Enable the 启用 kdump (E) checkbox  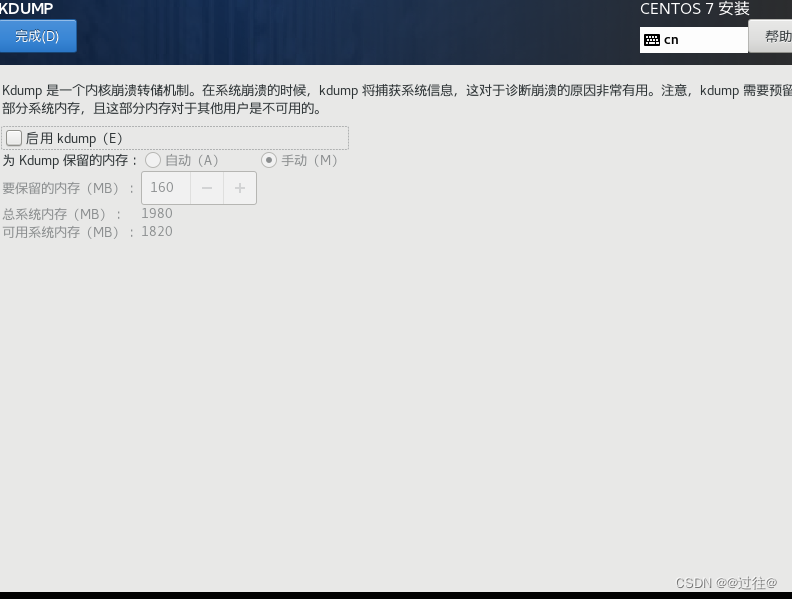coord(14,138)
